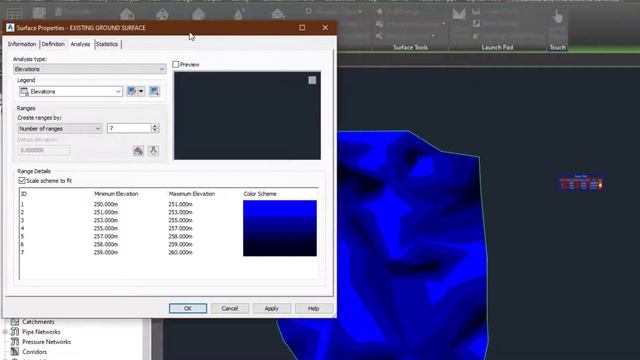
Task: Click the Maximum Elevation column header
Action: [x=191, y=194]
